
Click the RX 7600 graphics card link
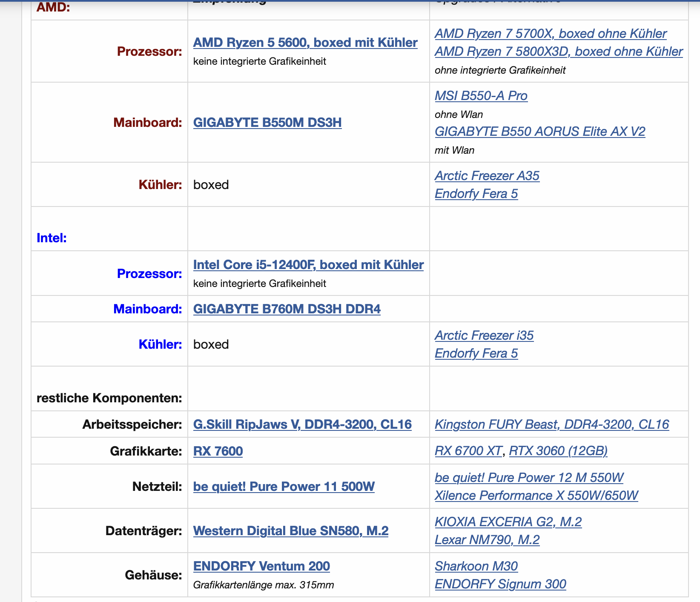218,451
